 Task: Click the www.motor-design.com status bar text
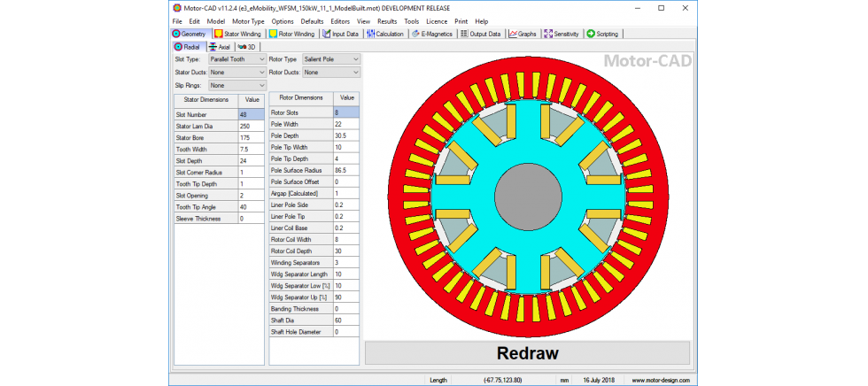[x=661, y=380]
